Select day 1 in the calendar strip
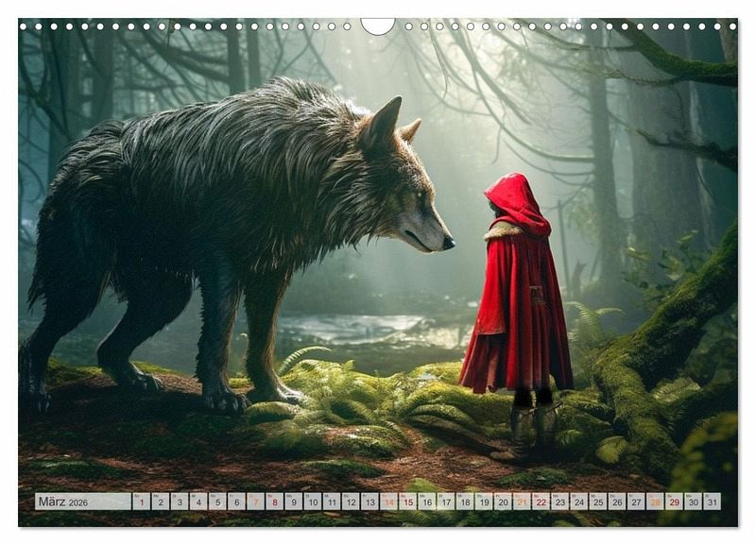This screenshot has width=756, height=545. pos(141,502)
